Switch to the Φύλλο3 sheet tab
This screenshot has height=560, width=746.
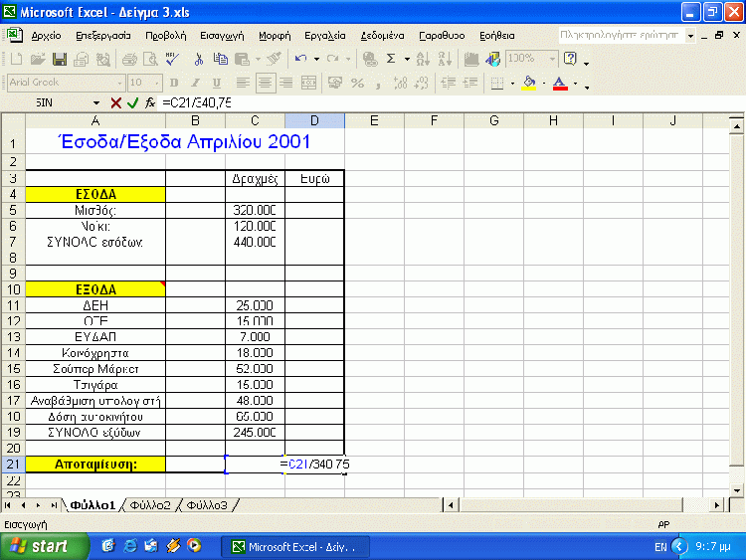click(207, 505)
